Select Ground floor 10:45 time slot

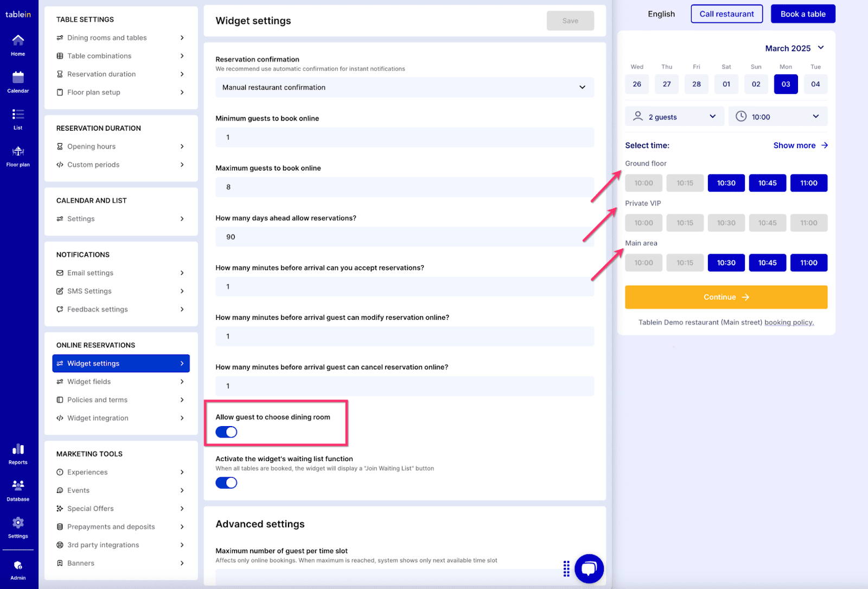tap(768, 183)
